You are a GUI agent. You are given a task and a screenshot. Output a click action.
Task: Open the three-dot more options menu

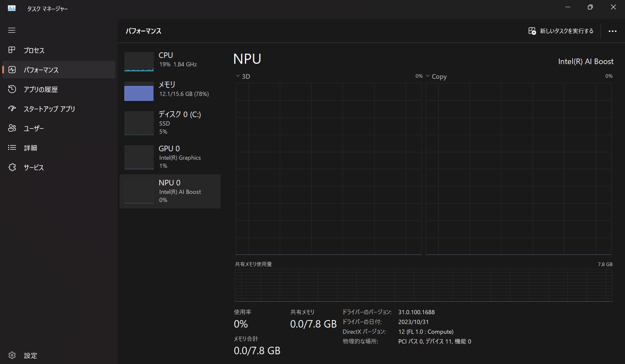(612, 31)
